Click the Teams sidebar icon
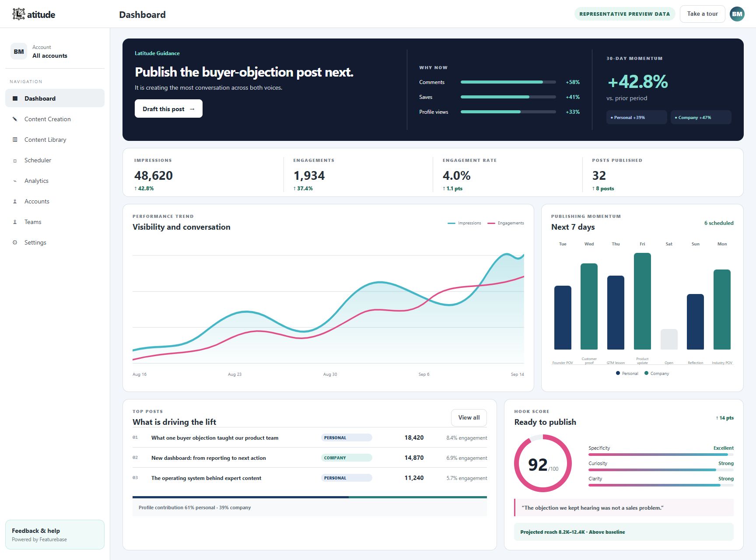This screenshot has width=756, height=560. pos(15,222)
